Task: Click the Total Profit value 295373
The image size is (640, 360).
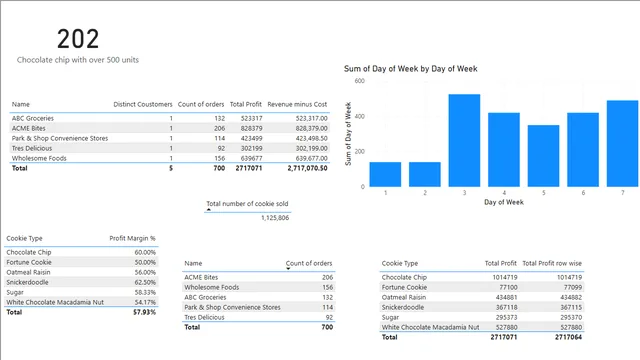Action: tap(506, 317)
